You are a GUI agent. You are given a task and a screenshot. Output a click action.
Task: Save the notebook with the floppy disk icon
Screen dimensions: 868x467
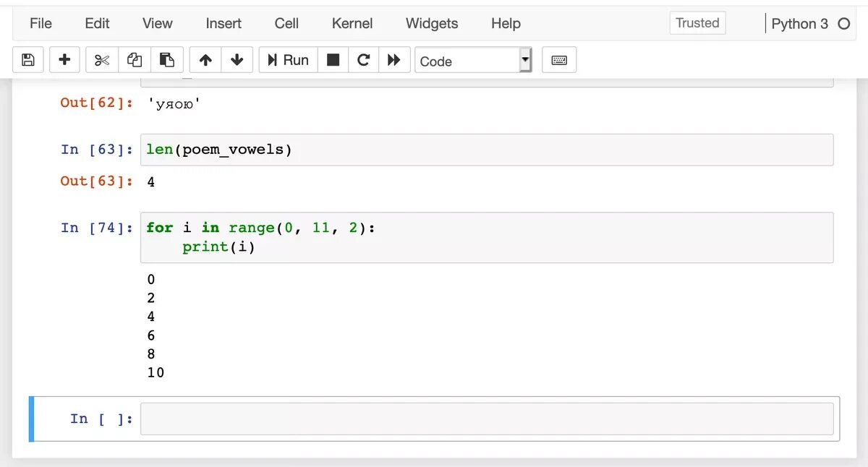tap(28, 60)
